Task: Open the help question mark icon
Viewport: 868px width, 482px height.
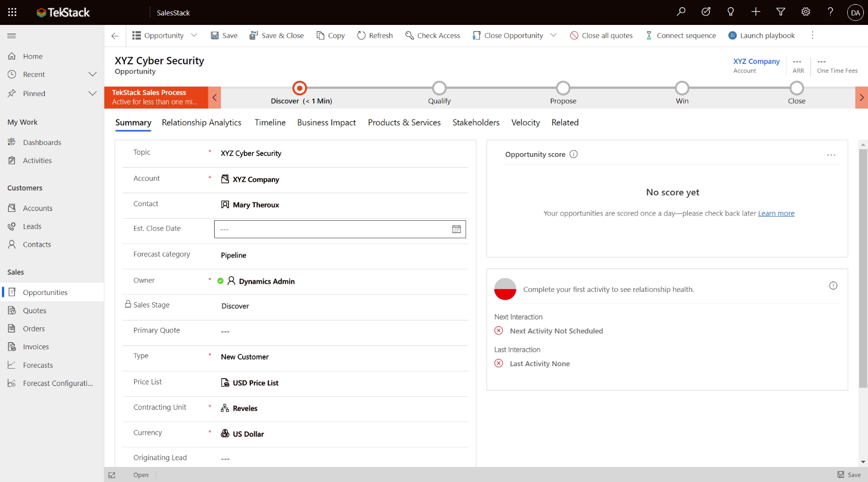Action: [x=831, y=12]
